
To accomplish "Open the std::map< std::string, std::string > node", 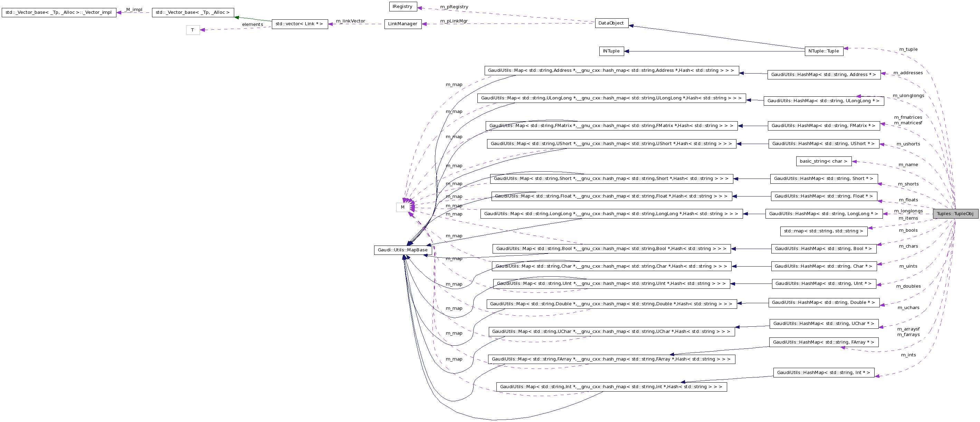I will pyautogui.click(x=824, y=231).
